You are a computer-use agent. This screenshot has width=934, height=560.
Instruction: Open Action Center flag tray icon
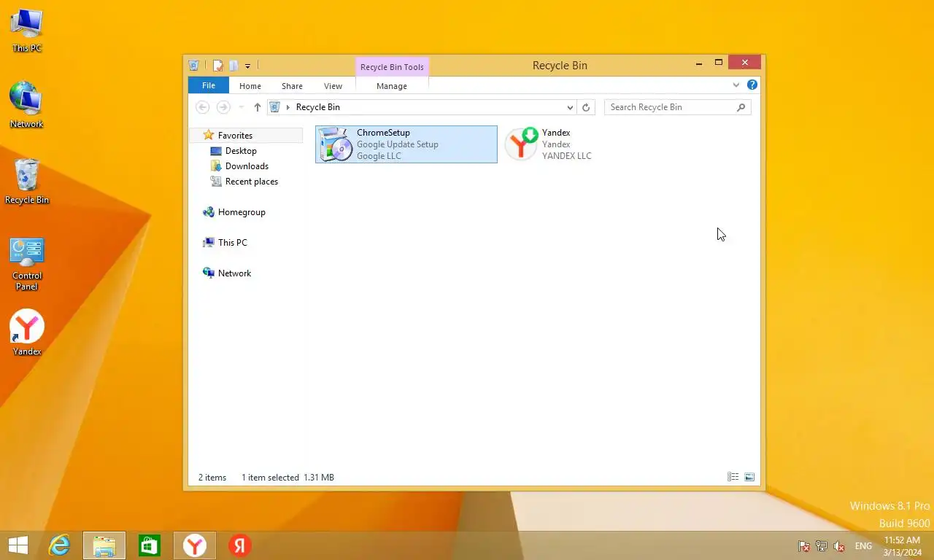(804, 546)
